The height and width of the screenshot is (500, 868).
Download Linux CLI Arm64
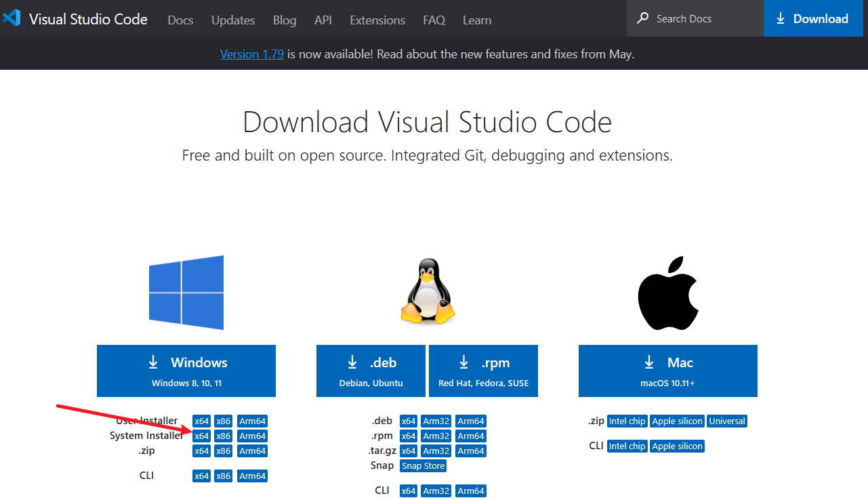(471, 491)
